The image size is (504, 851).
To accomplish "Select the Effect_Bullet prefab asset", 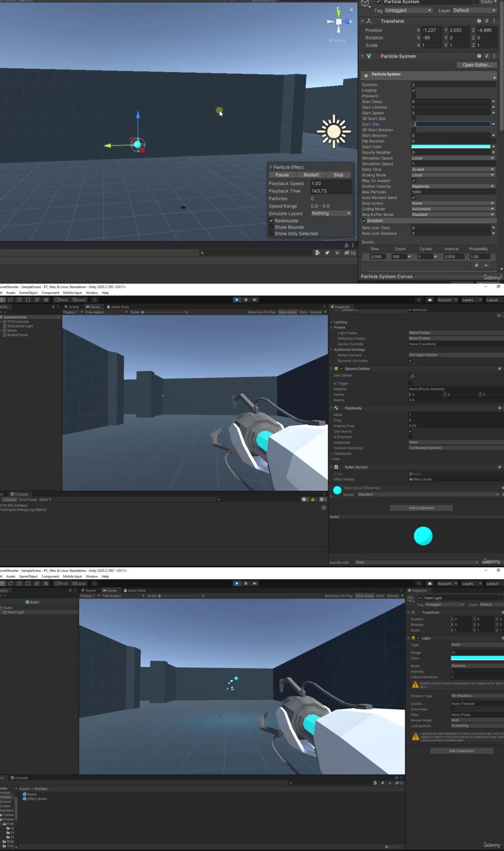I will [37, 799].
